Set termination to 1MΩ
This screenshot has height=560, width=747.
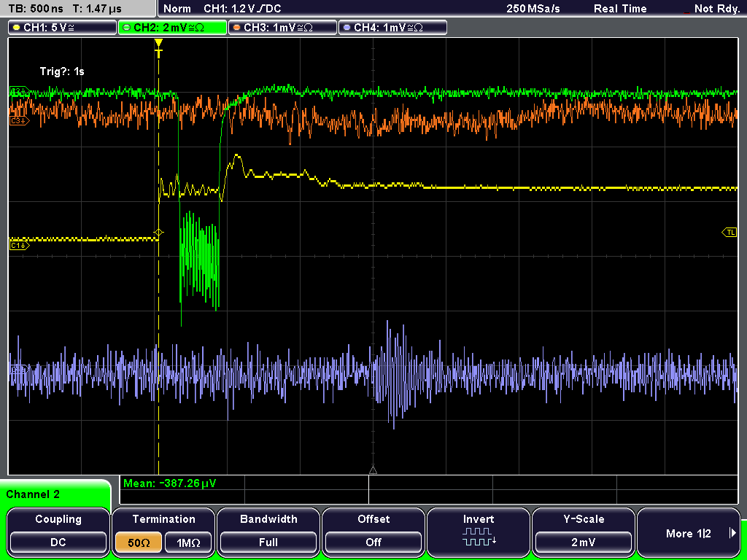(x=188, y=542)
